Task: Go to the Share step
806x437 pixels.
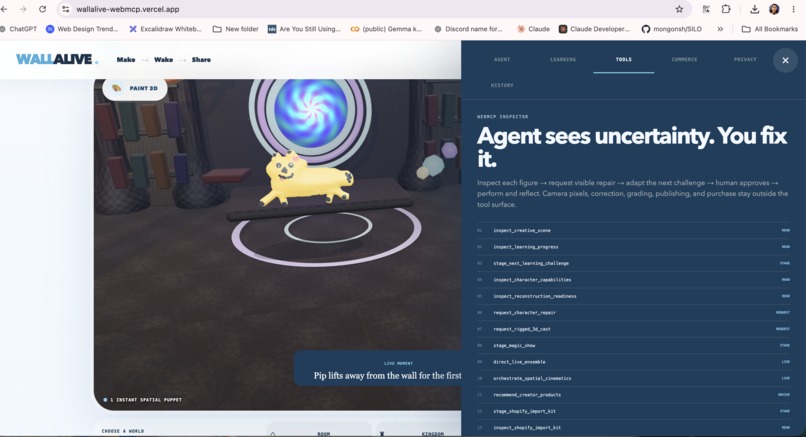Action: tap(201, 60)
